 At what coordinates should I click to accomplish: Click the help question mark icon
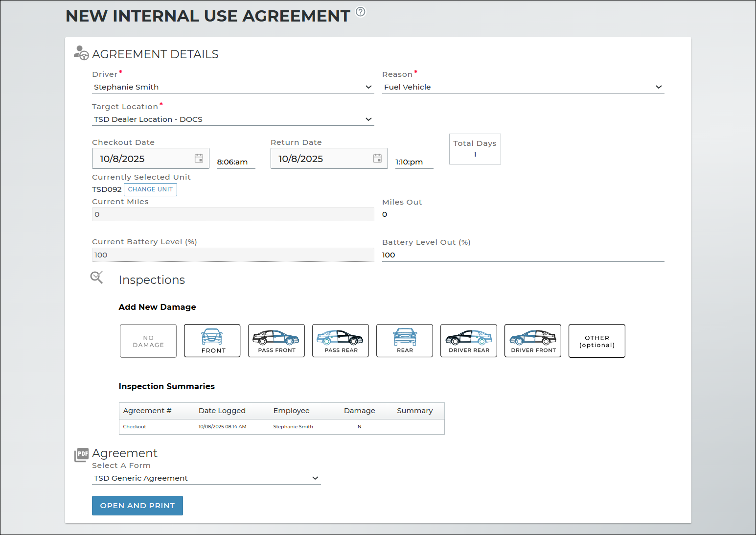[x=360, y=12]
